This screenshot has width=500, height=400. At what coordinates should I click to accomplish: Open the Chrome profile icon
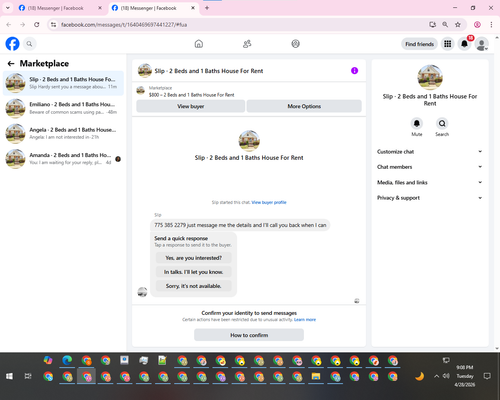point(477,25)
